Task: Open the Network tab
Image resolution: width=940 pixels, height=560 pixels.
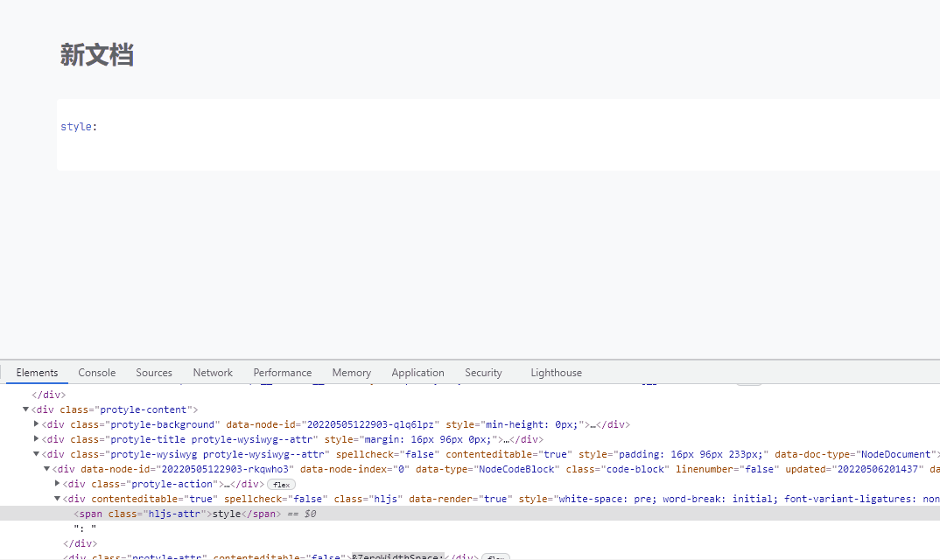Action: pos(213,372)
